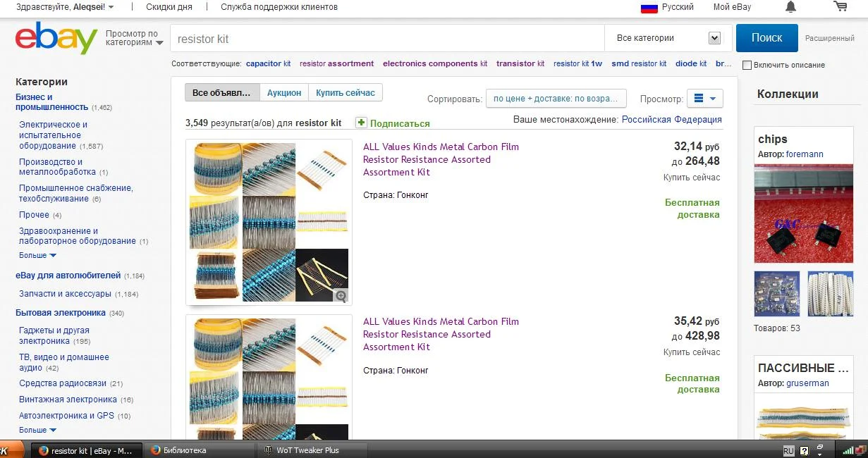
Task: Open the Расширенный advanced search link
Action: pos(830,39)
